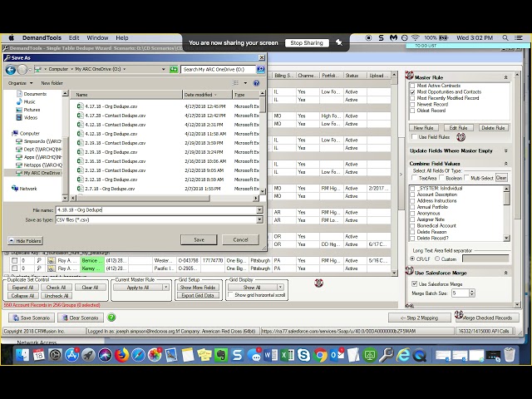Open Skype in the dock
532x399 pixels.
click(303, 355)
